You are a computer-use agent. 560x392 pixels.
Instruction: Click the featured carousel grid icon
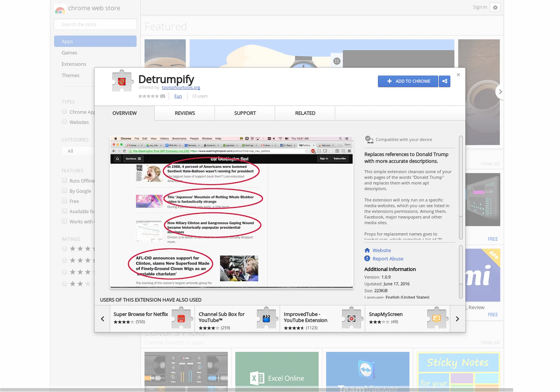pos(337,61)
